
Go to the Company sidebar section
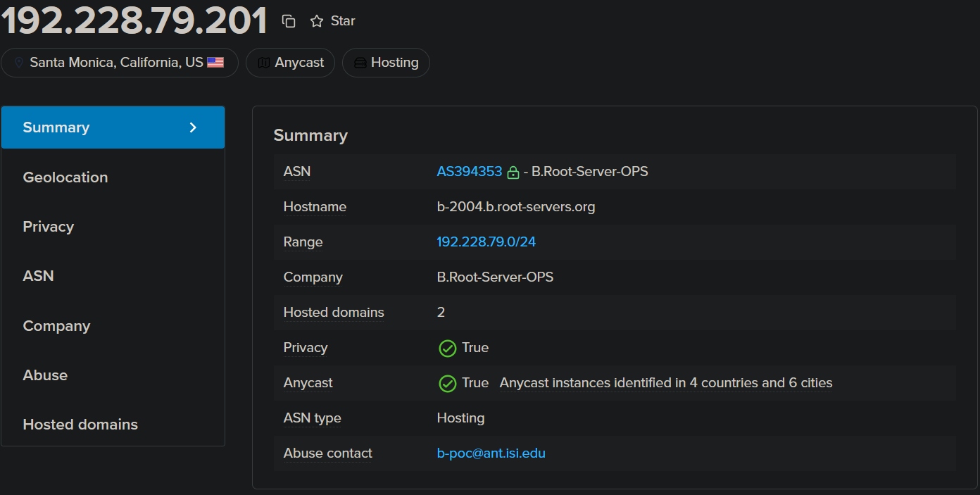click(x=56, y=326)
